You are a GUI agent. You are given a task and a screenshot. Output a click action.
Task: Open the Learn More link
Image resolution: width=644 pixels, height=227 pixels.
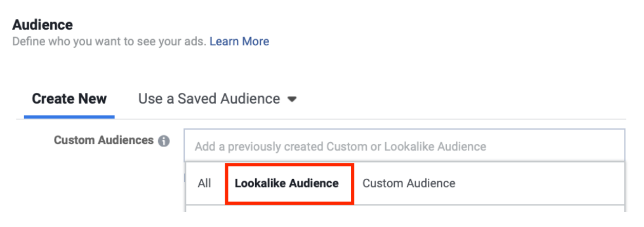pyautogui.click(x=239, y=42)
